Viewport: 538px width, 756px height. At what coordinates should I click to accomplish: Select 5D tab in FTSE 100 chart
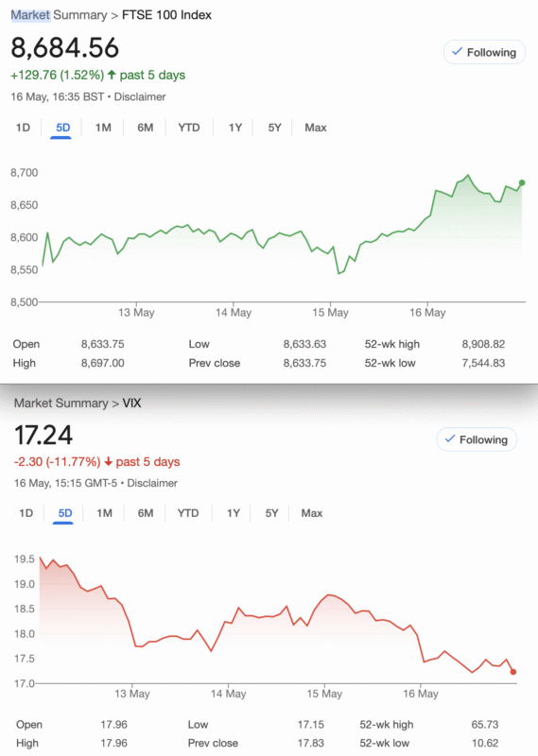62,128
